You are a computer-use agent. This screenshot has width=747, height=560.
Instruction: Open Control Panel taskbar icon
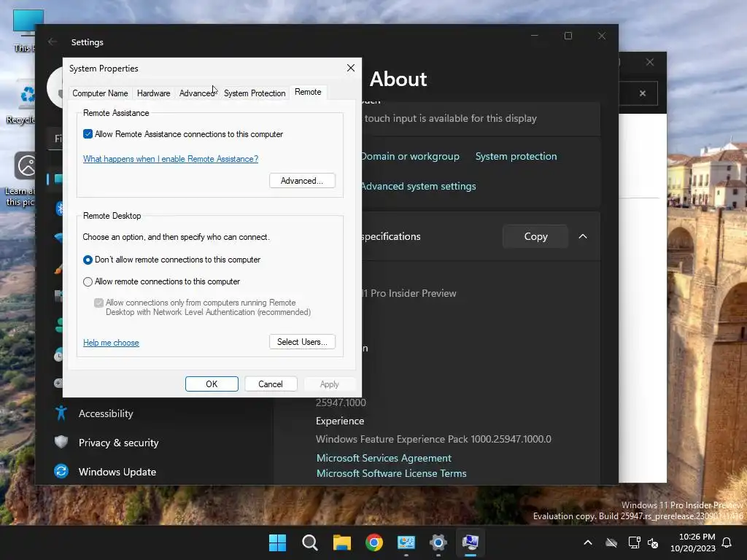(406, 542)
